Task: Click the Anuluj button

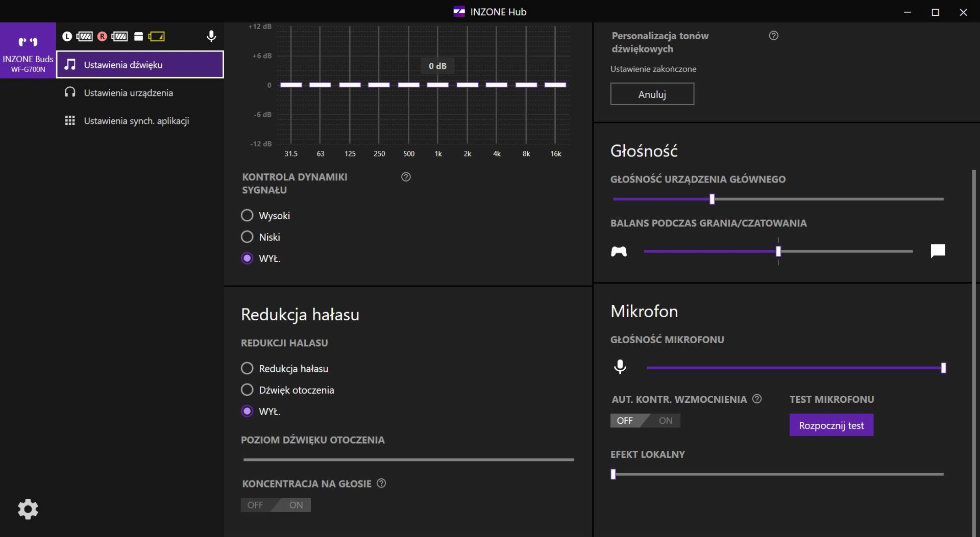Action: 652,94
